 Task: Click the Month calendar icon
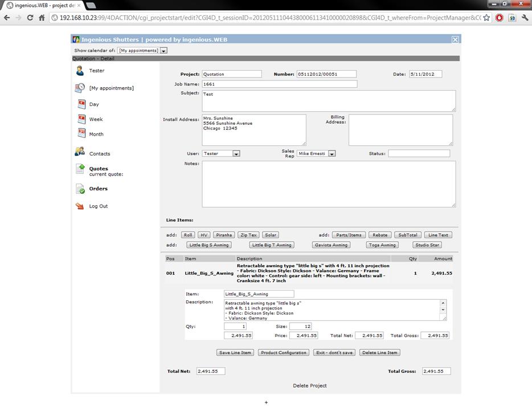81,133
